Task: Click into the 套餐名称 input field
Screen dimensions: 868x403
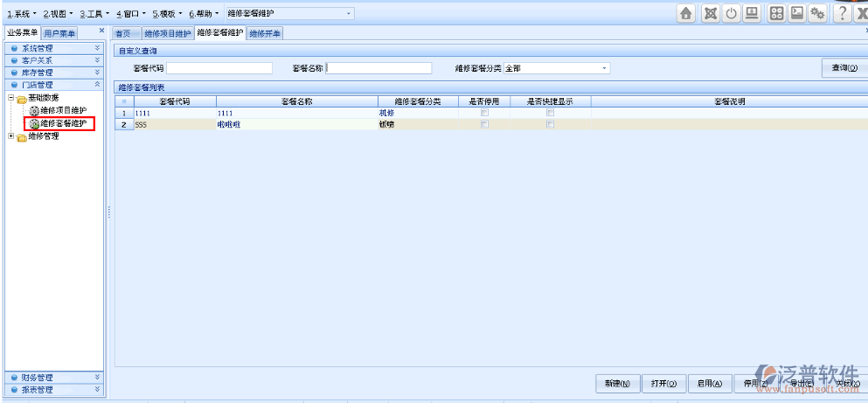Action: (378, 68)
